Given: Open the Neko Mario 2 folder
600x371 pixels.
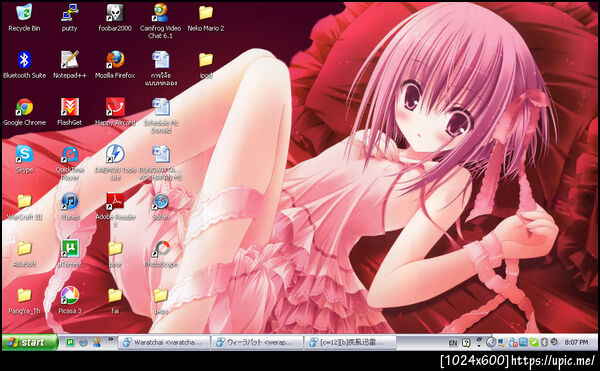Looking at the screenshot, I should (x=206, y=17).
